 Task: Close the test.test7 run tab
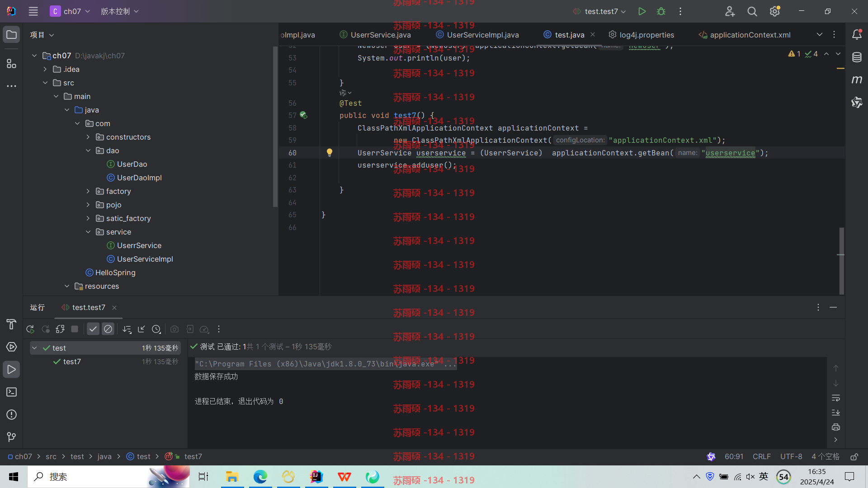pos(114,308)
